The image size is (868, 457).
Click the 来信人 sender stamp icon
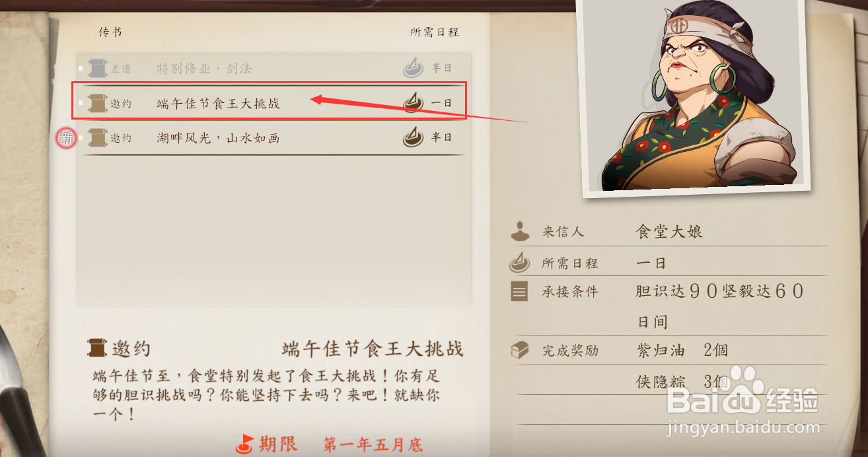[x=520, y=232]
